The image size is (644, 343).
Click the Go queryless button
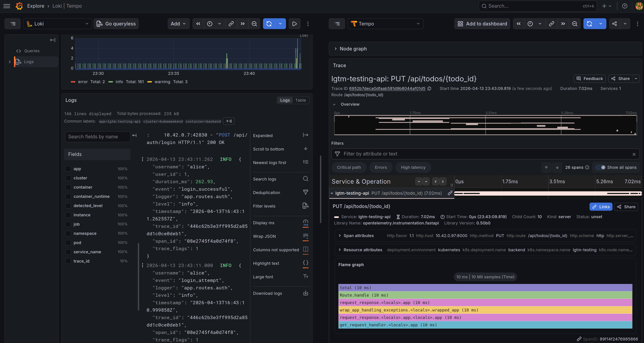pyautogui.click(x=116, y=24)
